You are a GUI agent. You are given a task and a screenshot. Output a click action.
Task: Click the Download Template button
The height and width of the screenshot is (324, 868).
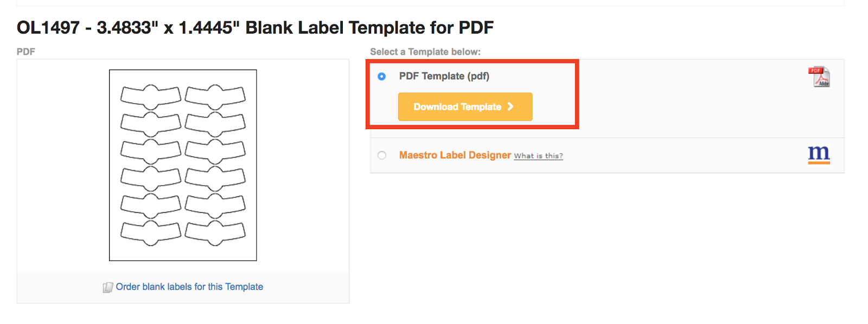point(465,107)
